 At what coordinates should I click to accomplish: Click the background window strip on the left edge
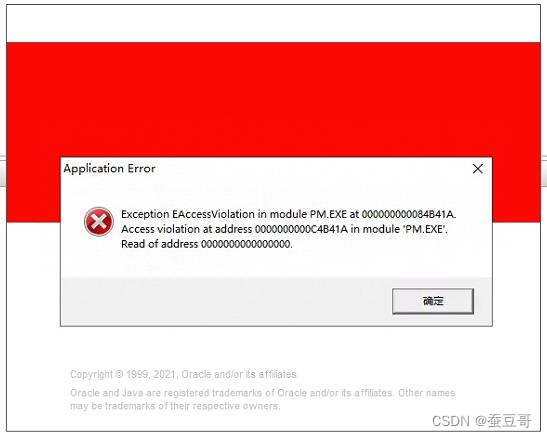click(x=3, y=171)
